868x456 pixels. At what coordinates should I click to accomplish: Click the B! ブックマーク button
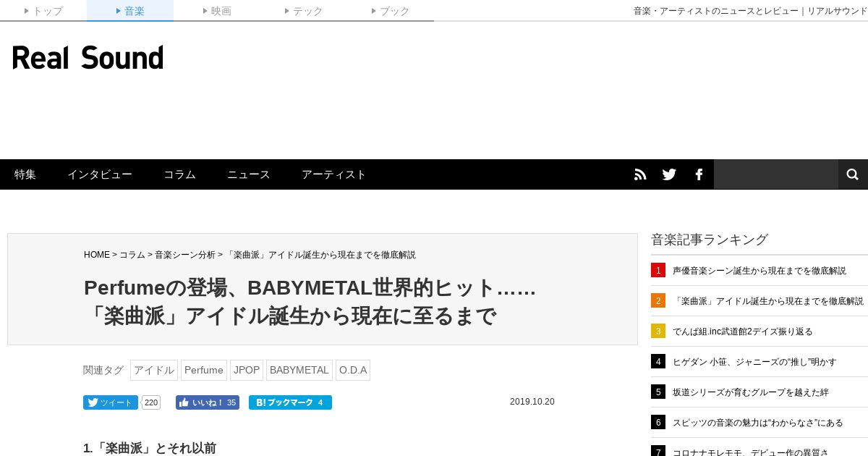coord(290,402)
